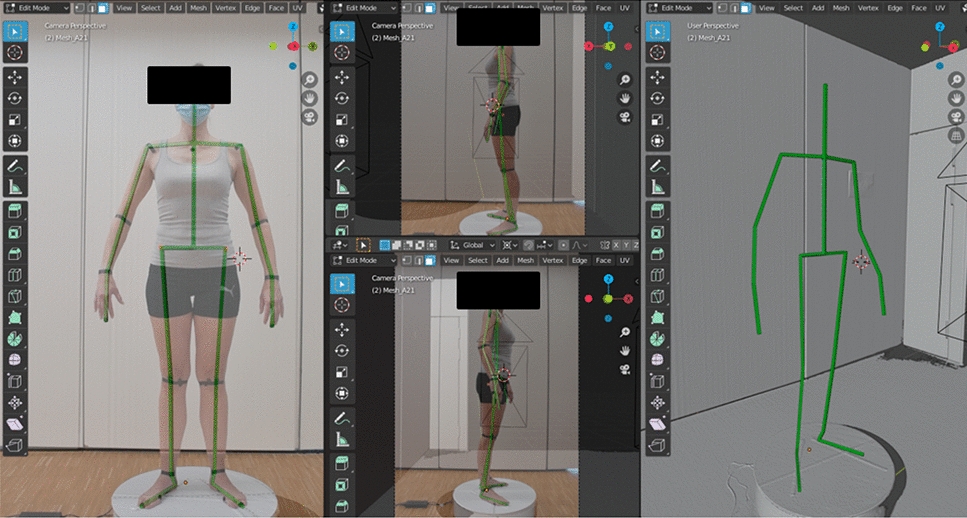This screenshot has width=967, height=518.
Task: Open the Mesh menu in the left viewport
Action: (x=197, y=7)
